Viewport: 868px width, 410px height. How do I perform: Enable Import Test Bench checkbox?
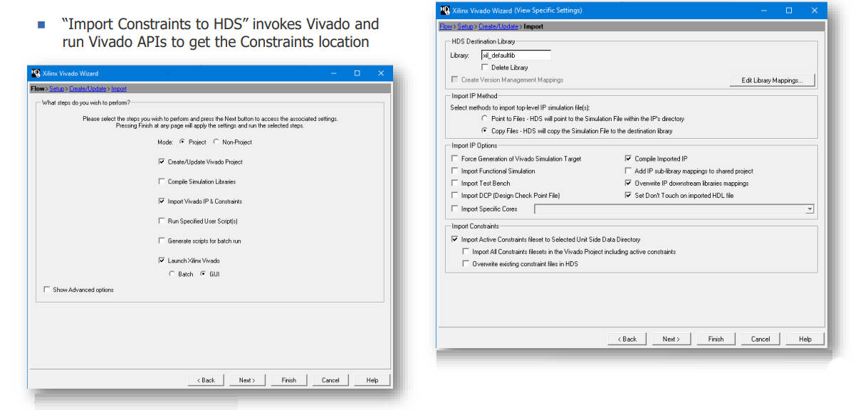coord(455,183)
